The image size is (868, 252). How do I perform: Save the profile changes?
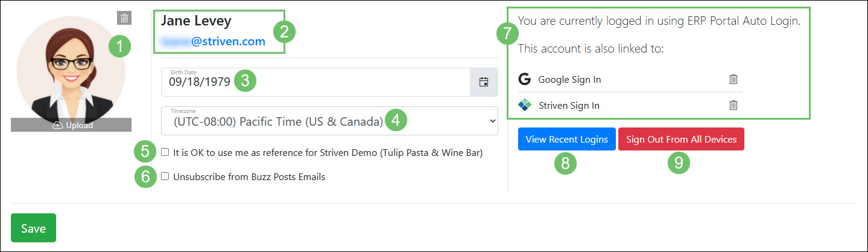tap(33, 228)
